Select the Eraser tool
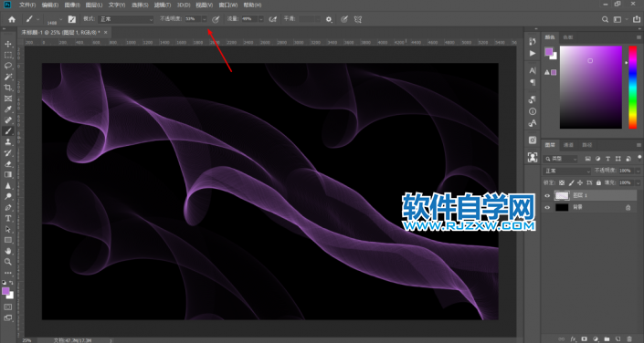The height and width of the screenshot is (343, 644). click(x=8, y=163)
